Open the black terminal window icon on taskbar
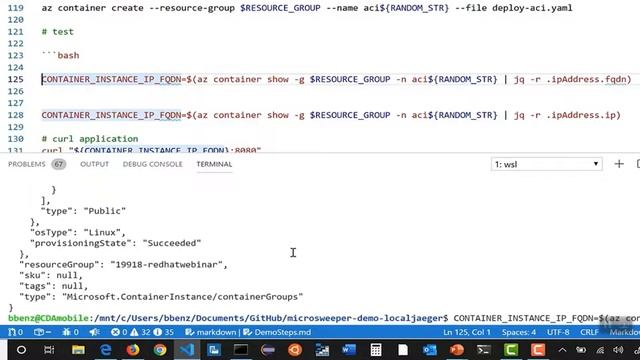This screenshot has width=640, height=360. tap(241, 350)
